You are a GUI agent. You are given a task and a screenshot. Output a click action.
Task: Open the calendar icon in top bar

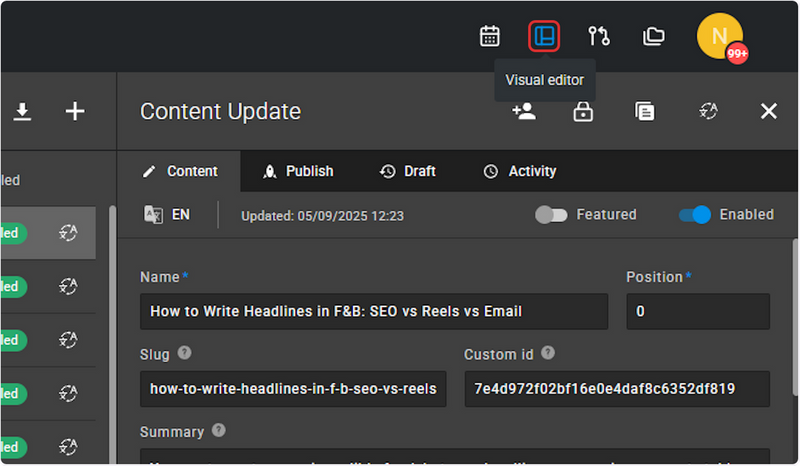pyautogui.click(x=489, y=36)
